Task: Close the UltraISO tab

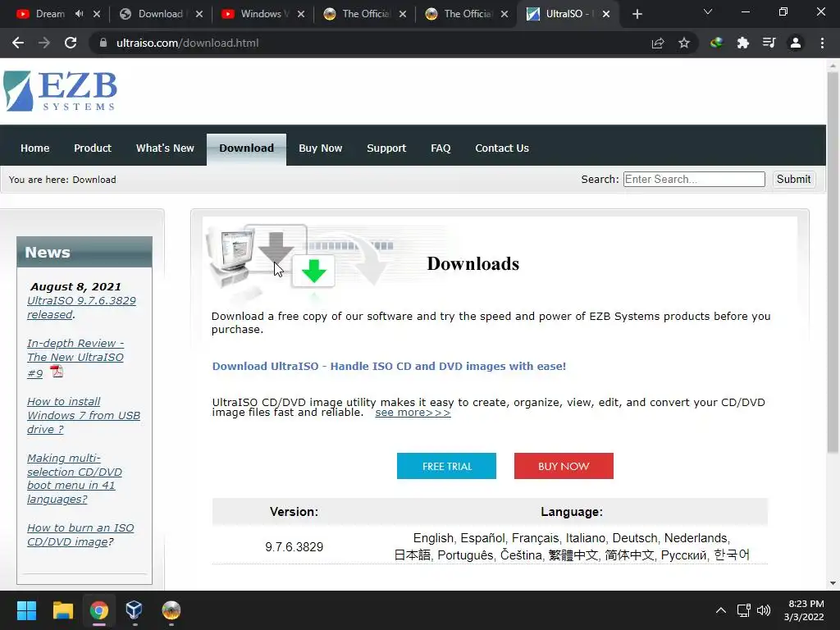Action: click(x=606, y=14)
